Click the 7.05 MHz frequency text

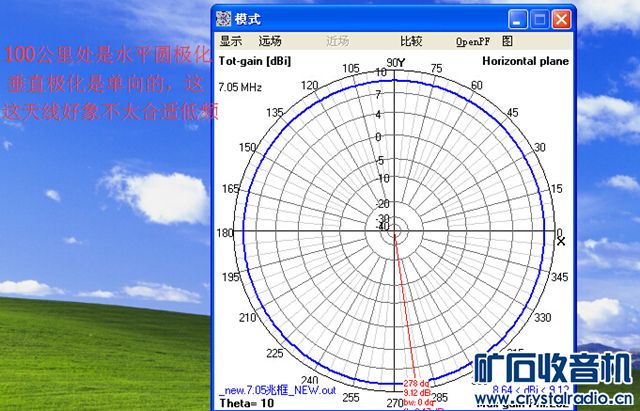pyautogui.click(x=240, y=87)
